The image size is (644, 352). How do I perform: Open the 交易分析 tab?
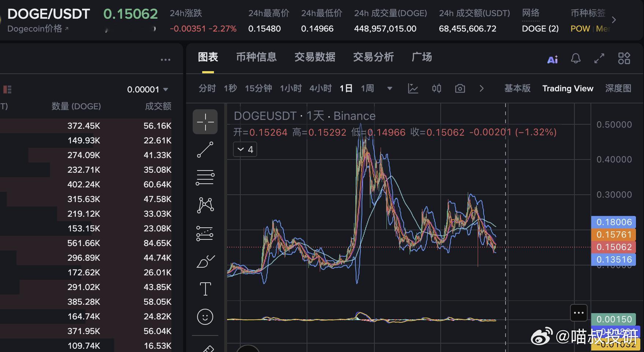coord(373,57)
